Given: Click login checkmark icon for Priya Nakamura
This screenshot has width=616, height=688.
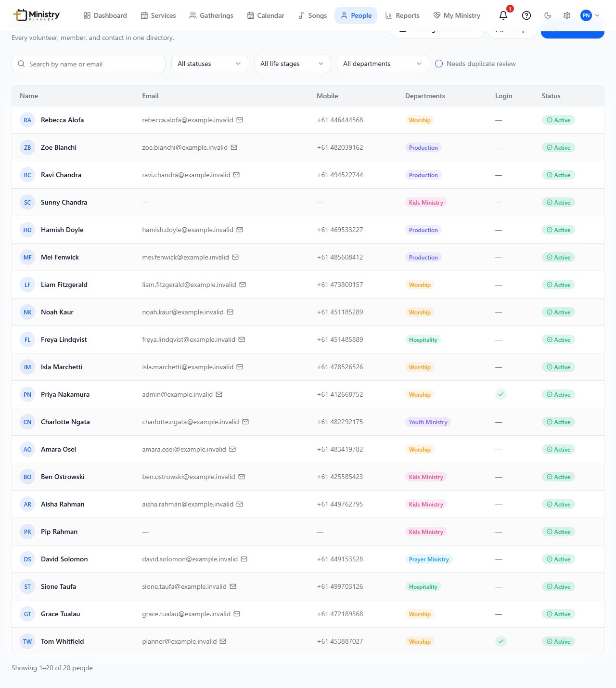Looking at the screenshot, I should point(501,394).
